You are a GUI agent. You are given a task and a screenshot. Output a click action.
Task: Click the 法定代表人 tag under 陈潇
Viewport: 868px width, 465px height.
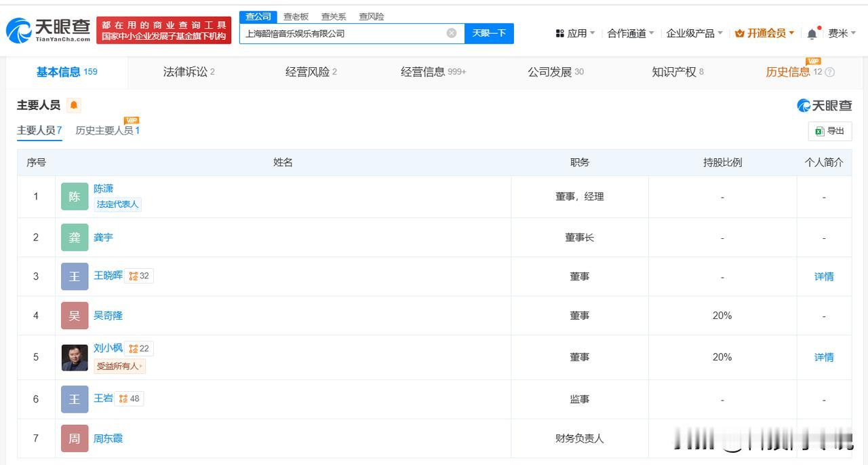pyautogui.click(x=118, y=204)
